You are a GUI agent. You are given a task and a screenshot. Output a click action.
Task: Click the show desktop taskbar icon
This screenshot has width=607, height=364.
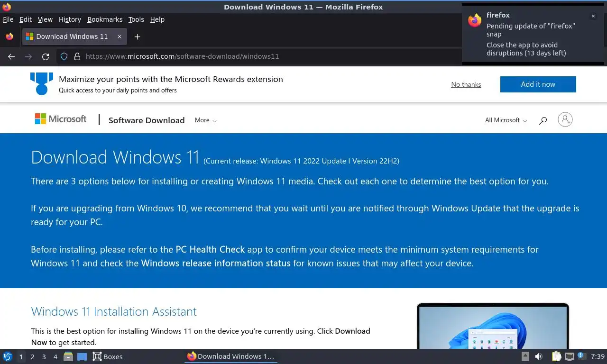tap(82, 356)
